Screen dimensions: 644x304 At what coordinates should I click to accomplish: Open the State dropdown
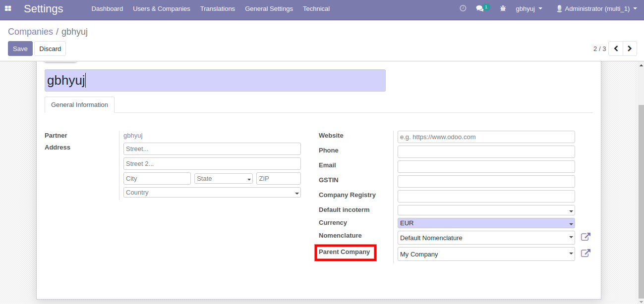coord(224,179)
